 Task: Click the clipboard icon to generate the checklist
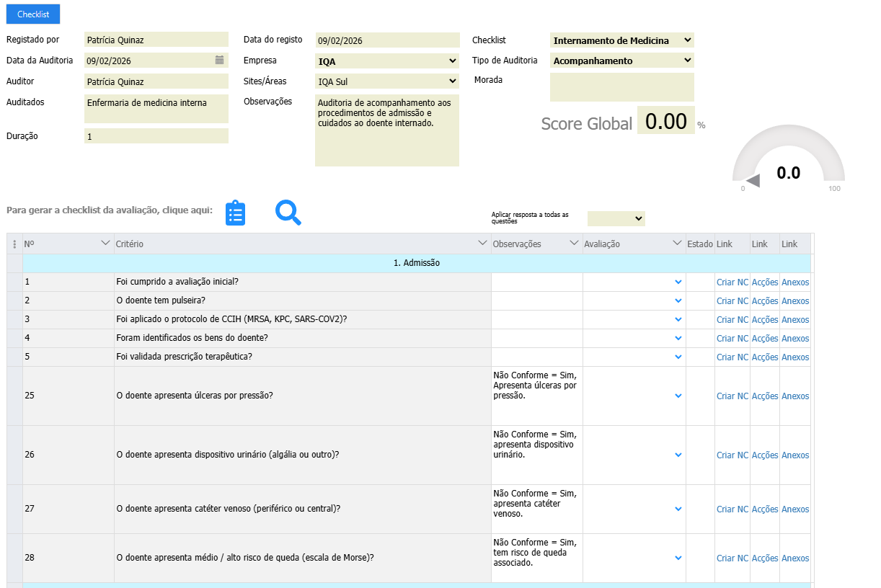236,213
